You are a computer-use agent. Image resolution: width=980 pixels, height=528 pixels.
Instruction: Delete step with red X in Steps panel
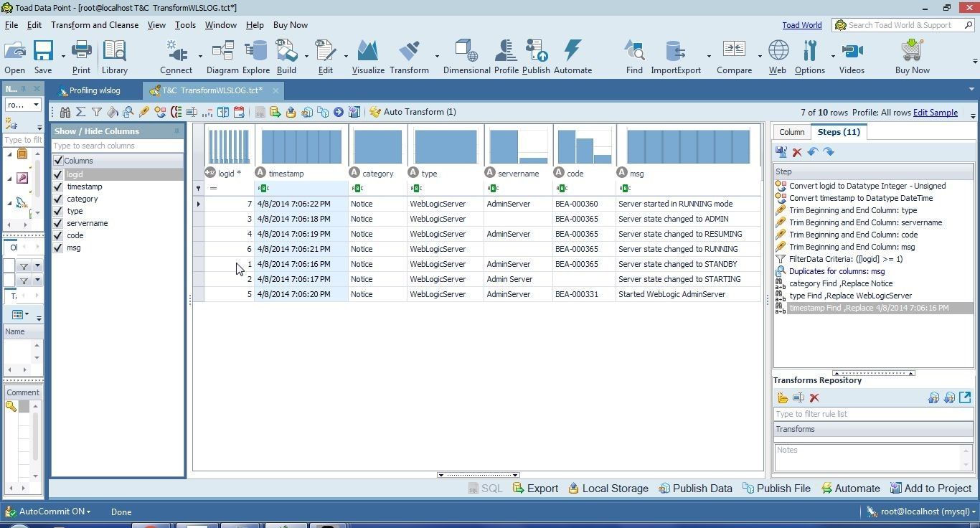[x=797, y=152]
